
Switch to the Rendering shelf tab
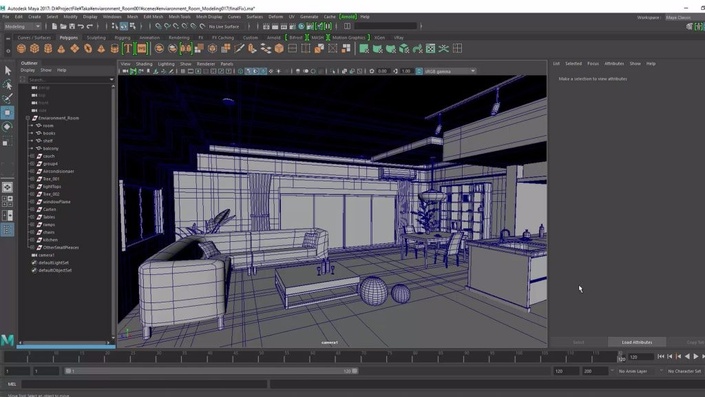coord(179,38)
